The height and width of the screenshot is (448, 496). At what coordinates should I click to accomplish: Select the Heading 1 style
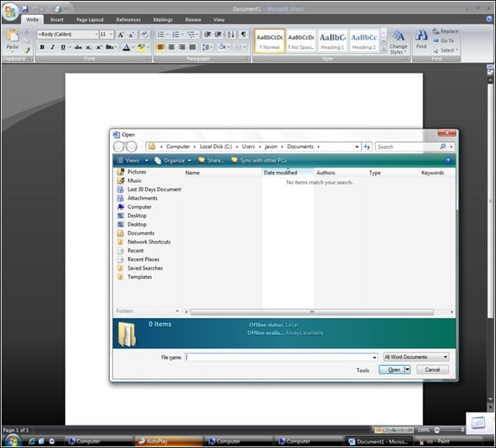tap(332, 41)
